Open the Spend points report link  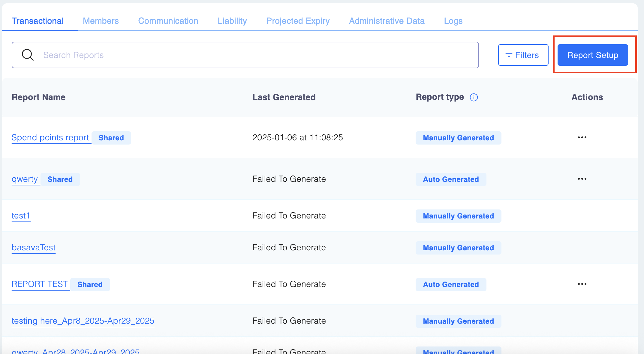(50, 137)
